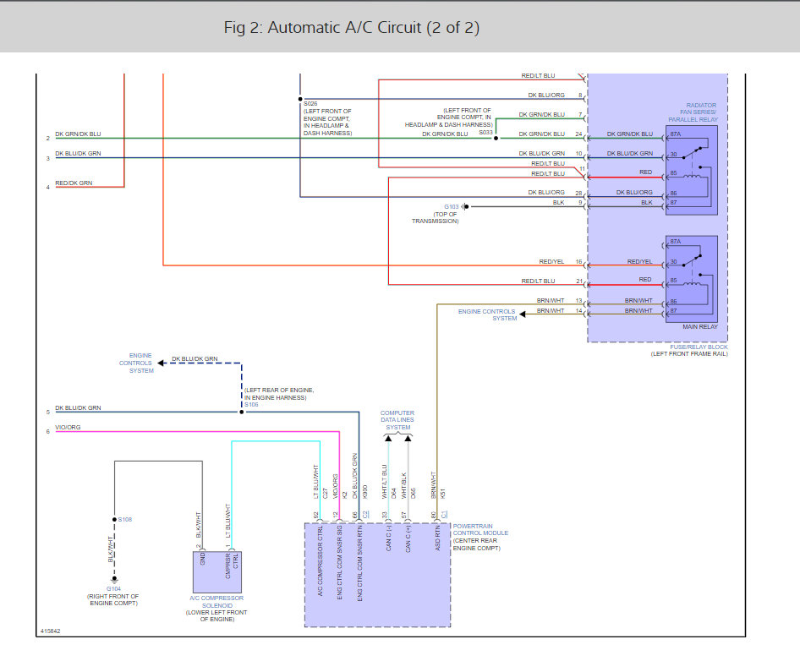
Task: Open the C1 connector link
Action: point(444,515)
